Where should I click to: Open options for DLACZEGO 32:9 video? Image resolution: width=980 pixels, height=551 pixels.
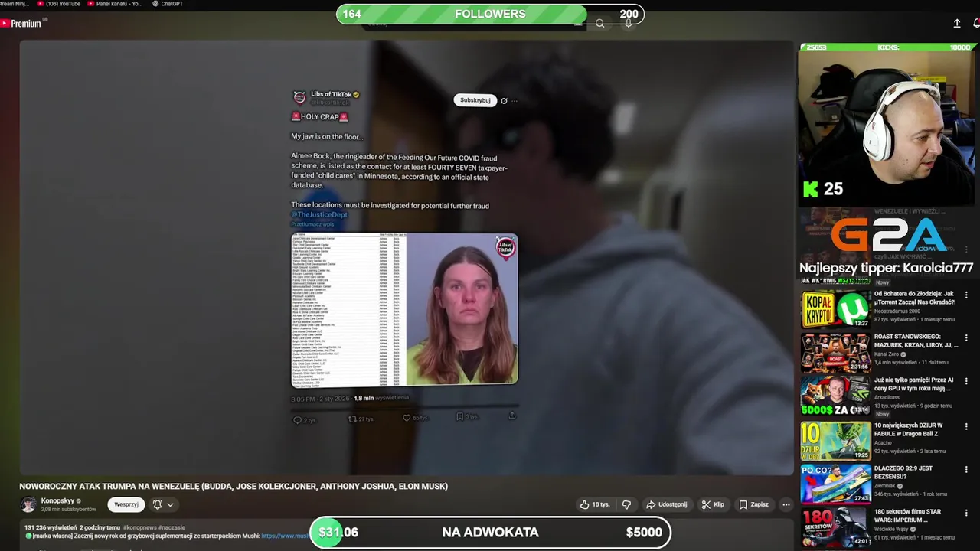966,469
